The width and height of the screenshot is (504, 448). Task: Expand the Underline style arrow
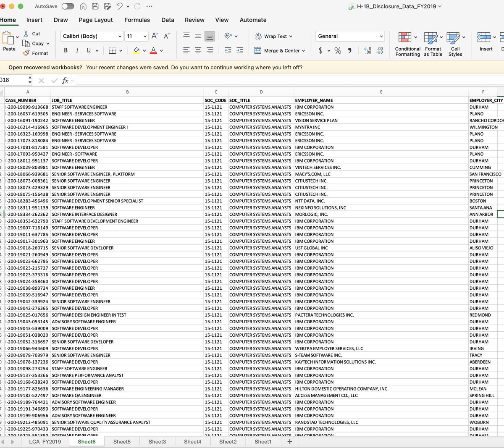coord(97,50)
